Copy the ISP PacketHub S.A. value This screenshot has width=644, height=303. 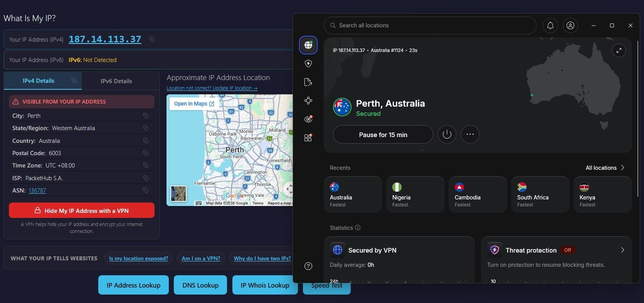(x=146, y=178)
